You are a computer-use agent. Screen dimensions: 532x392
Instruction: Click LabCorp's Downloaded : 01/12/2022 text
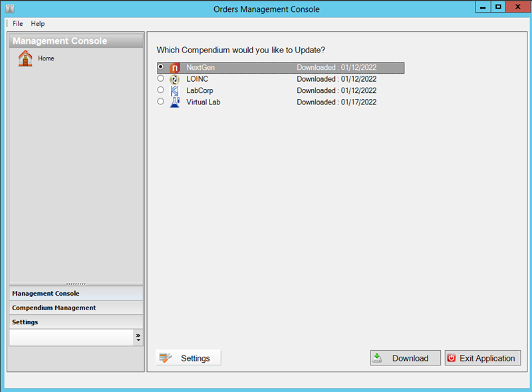click(336, 90)
